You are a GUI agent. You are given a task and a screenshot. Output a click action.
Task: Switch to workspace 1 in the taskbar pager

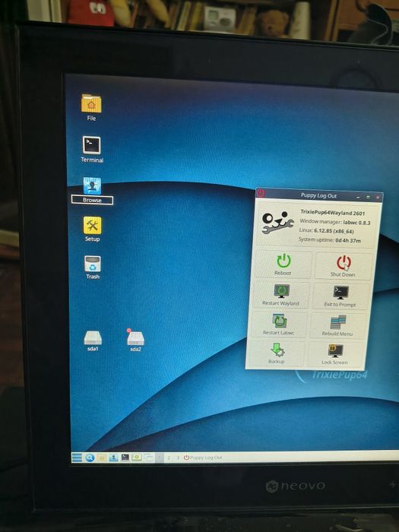point(160,458)
